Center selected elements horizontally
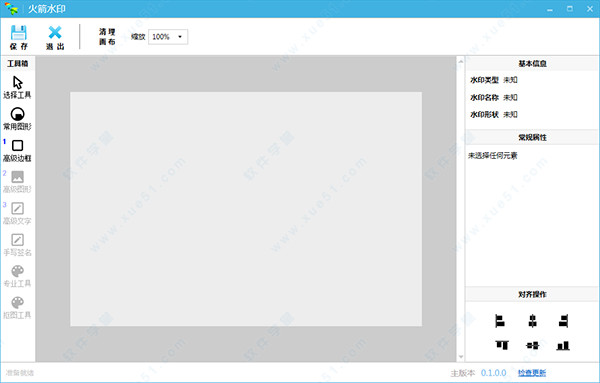 pos(532,321)
